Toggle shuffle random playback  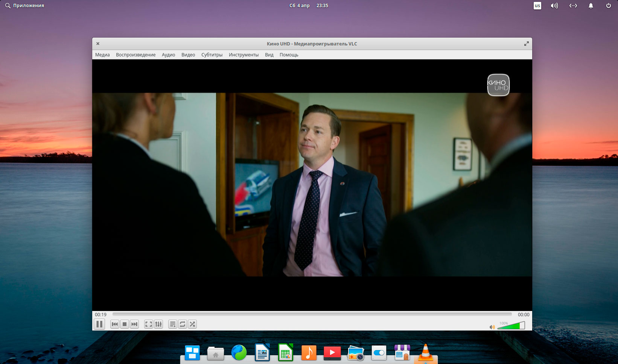pos(192,324)
